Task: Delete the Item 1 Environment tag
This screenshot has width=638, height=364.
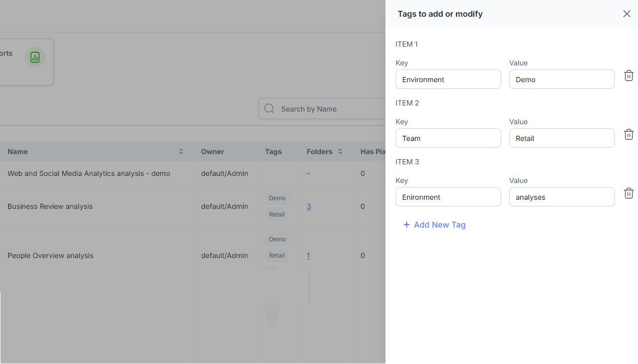Action: pos(629,76)
